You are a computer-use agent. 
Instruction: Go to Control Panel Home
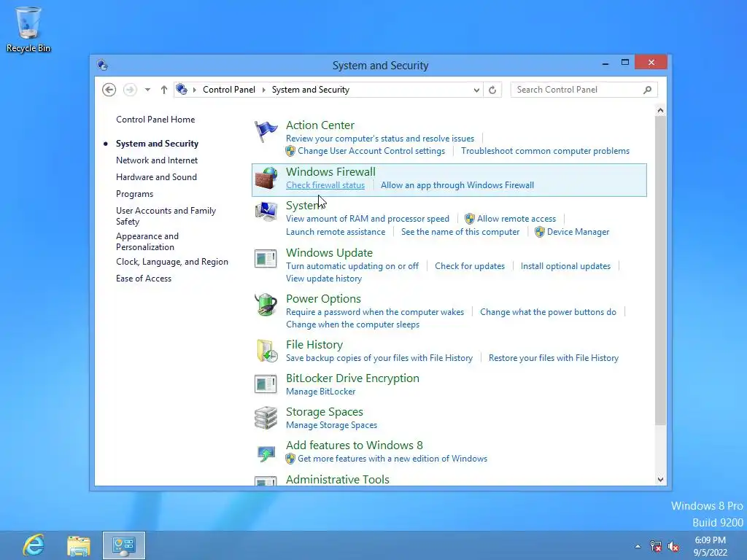pyautogui.click(x=155, y=120)
